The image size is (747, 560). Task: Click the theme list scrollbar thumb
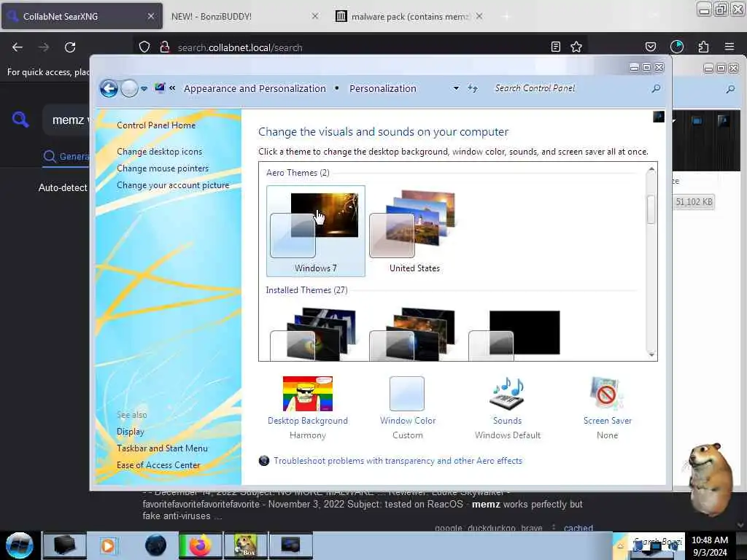651,209
